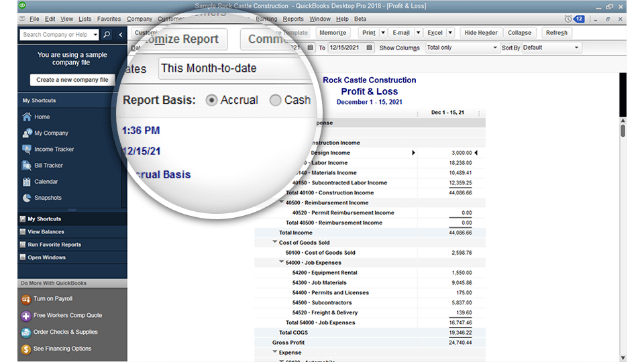Click the search magnifier icon

107,34
